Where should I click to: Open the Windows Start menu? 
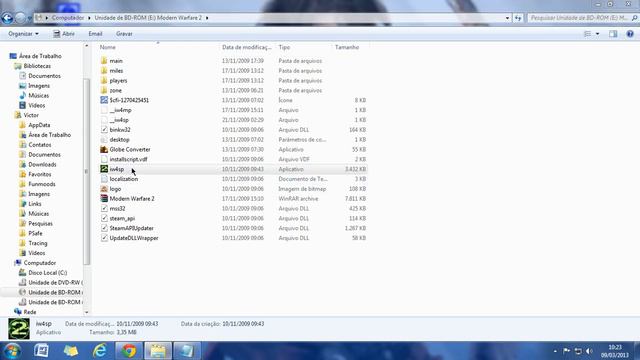(x=13, y=351)
